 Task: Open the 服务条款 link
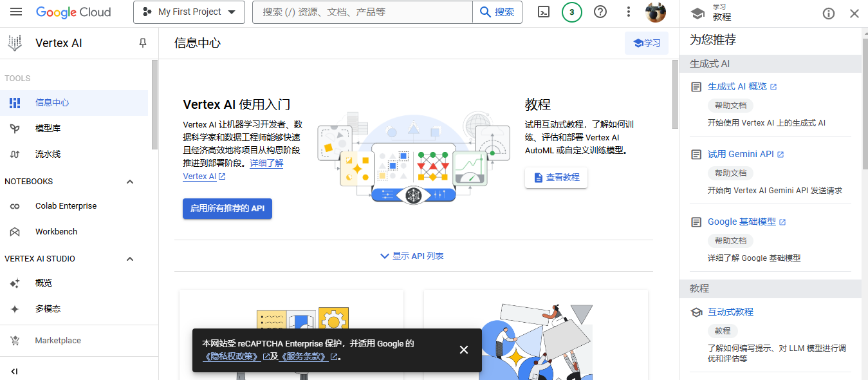tap(308, 356)
